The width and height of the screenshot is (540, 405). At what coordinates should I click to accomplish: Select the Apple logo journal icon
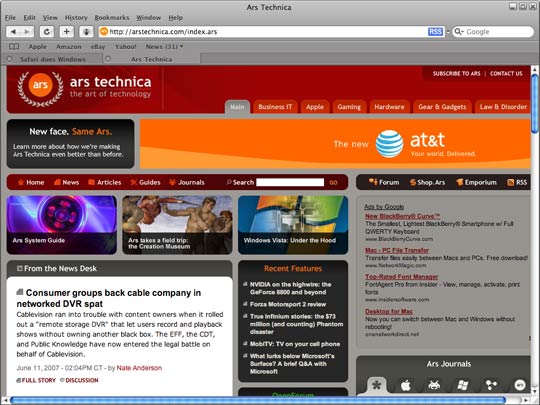point(406,385)
